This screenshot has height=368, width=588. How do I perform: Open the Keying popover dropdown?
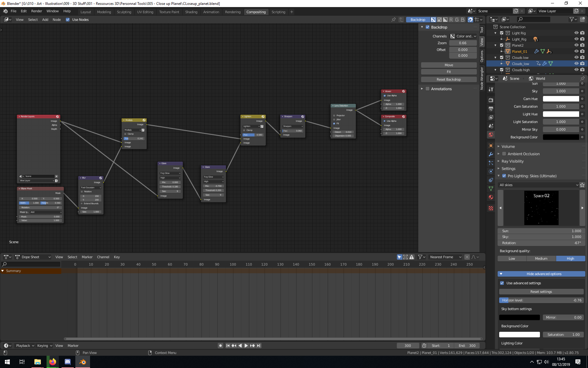pos(45,346)
